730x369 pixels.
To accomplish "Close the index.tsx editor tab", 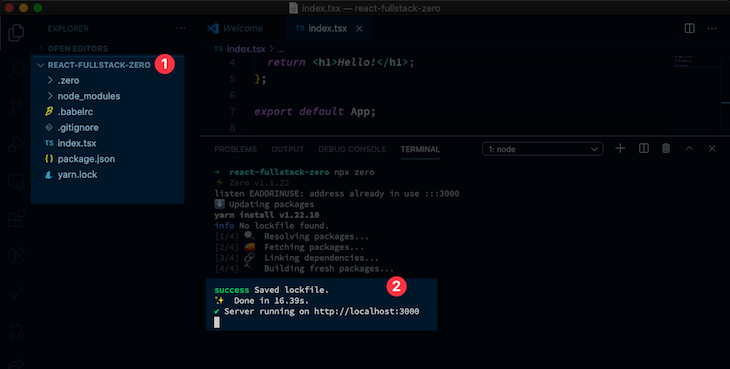I will [x=359, y=28].
